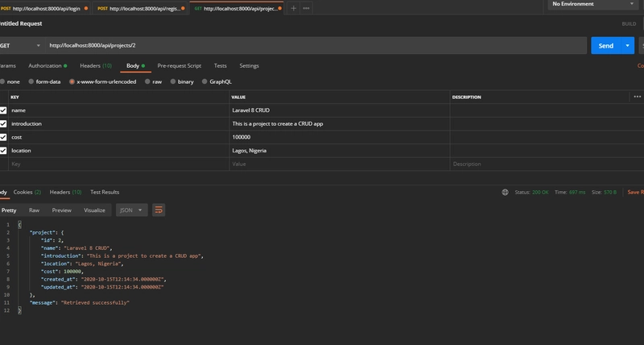Uncheck the location parameter checkbox

pyautogui.click(x=3, y=151)
